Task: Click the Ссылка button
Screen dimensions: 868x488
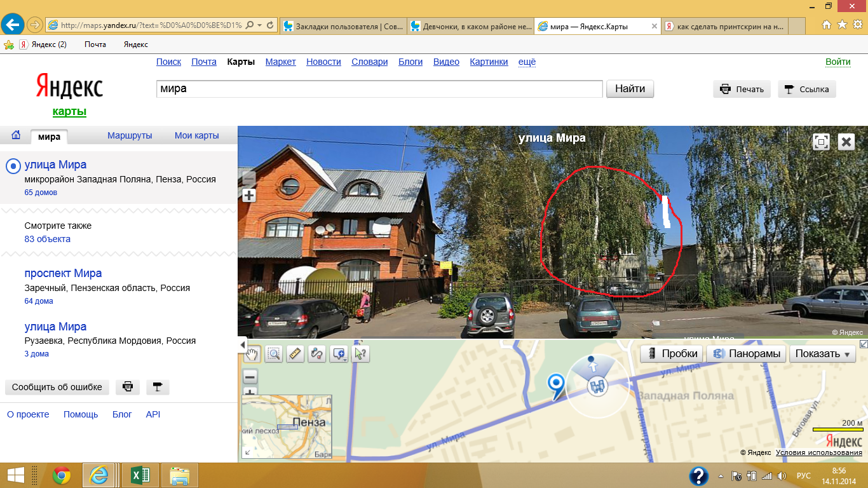Action: [x=807, y=89]
